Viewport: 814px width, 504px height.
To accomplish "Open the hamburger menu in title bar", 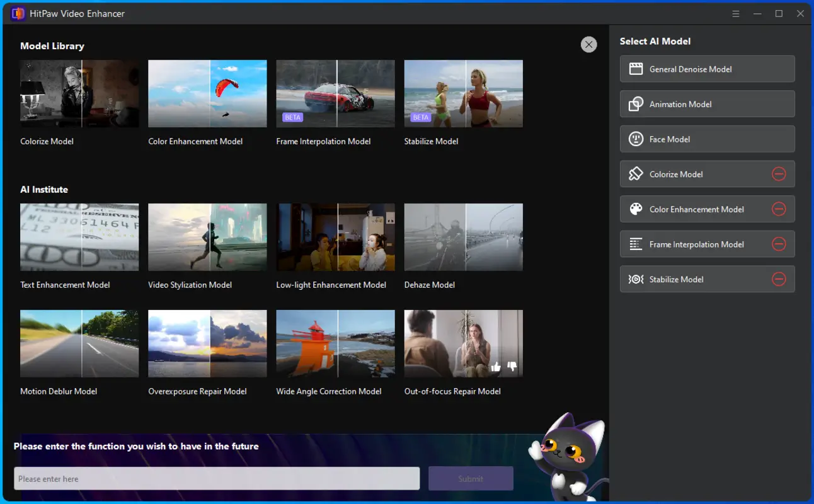I will [x=736, y=13].
